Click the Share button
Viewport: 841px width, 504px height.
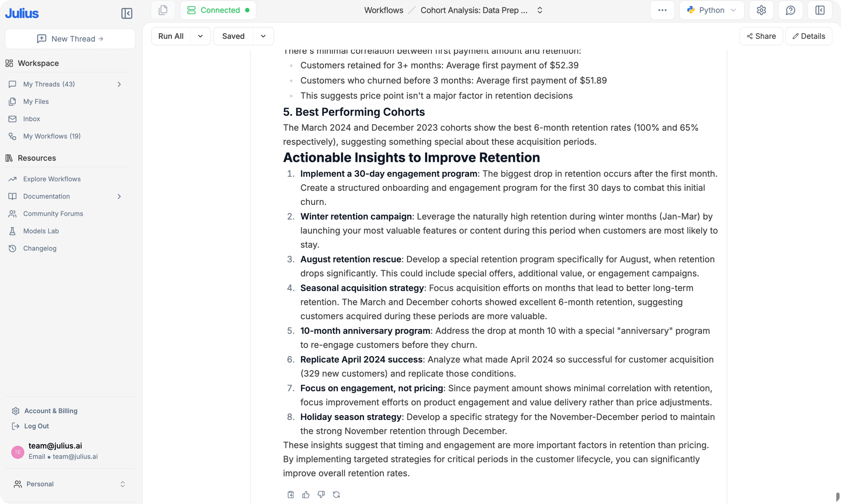pos(761,36)
